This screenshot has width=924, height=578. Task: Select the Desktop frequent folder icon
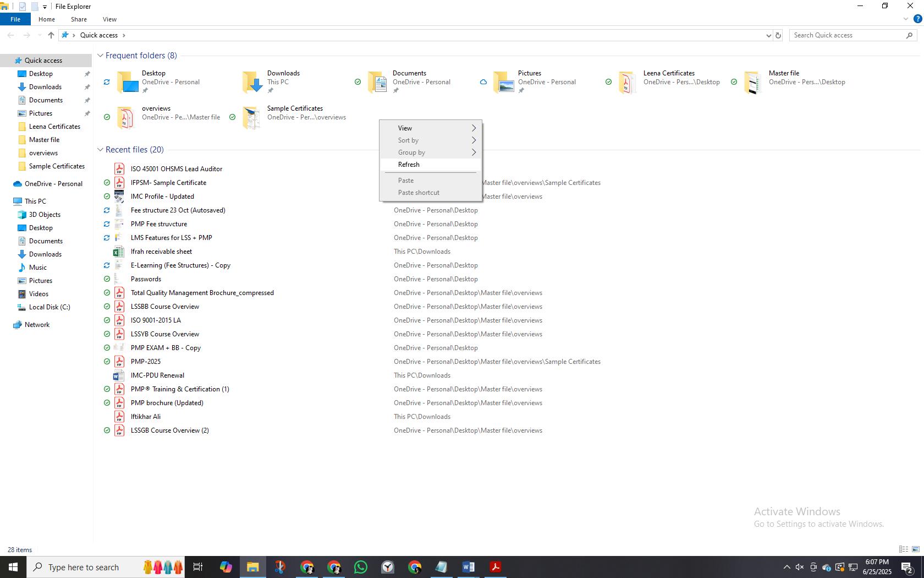pyautogui.click(x=128, y=83)
